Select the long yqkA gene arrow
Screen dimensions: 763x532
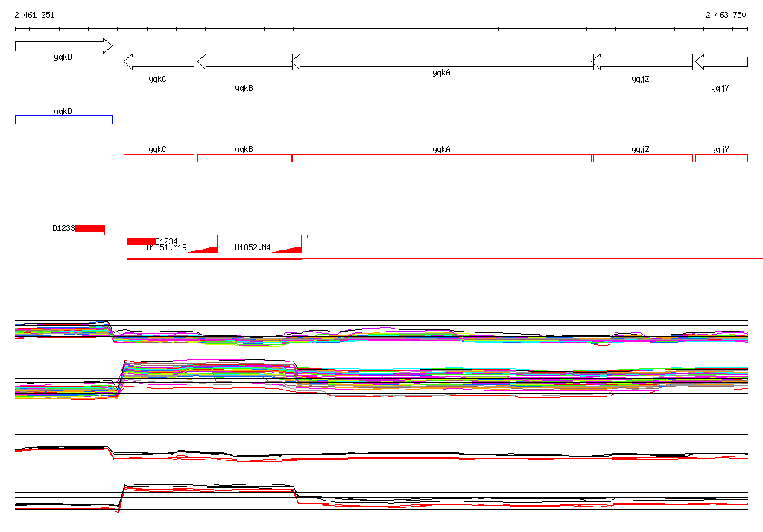coord(443,62)
